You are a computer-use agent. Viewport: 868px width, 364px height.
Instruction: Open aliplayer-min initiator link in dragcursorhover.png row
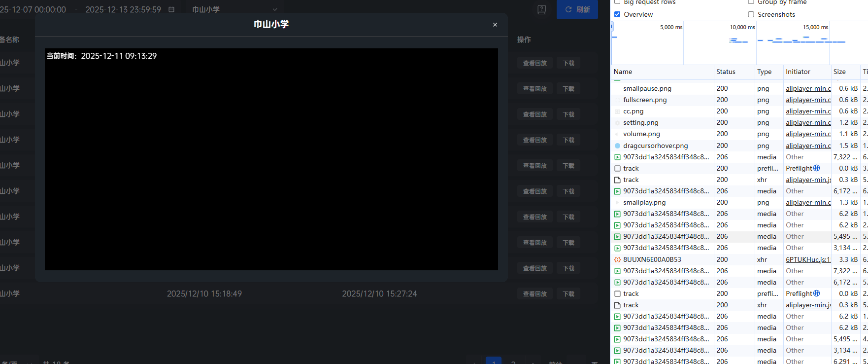(808, 146)
